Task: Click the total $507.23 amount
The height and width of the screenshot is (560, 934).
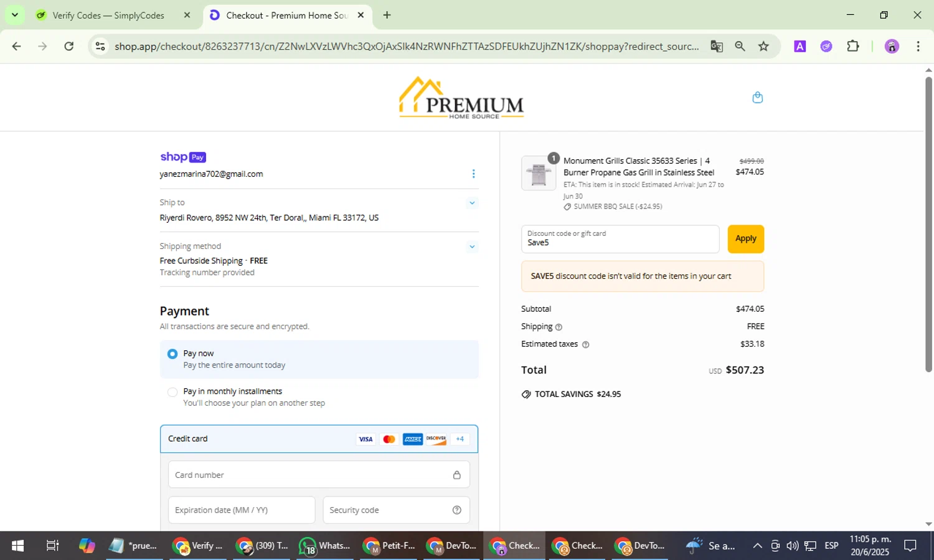Action: coord(745,370)
